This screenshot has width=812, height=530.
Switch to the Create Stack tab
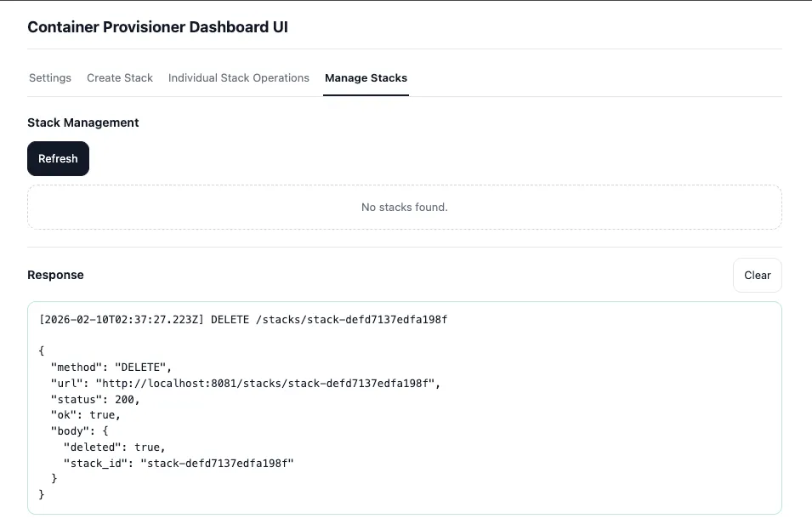pos(120,77)
